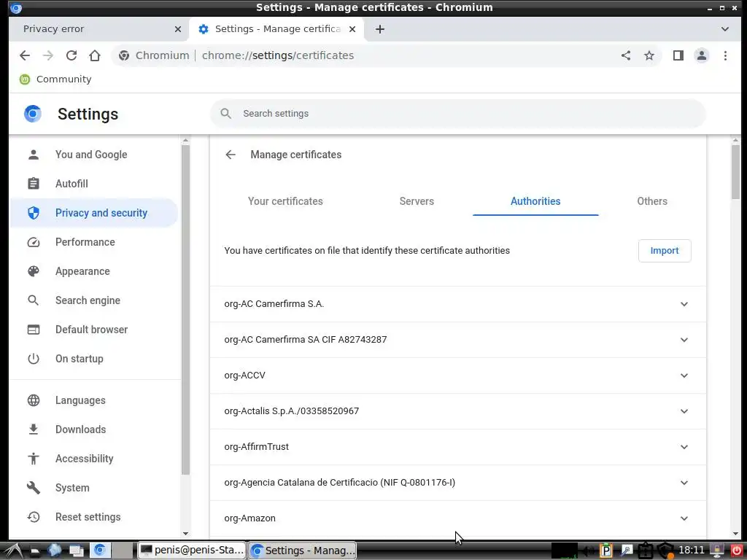Bookmark this tab with the star icon
Image resolution: width=747 pixels, height=560 pixels.
[649, 55]
